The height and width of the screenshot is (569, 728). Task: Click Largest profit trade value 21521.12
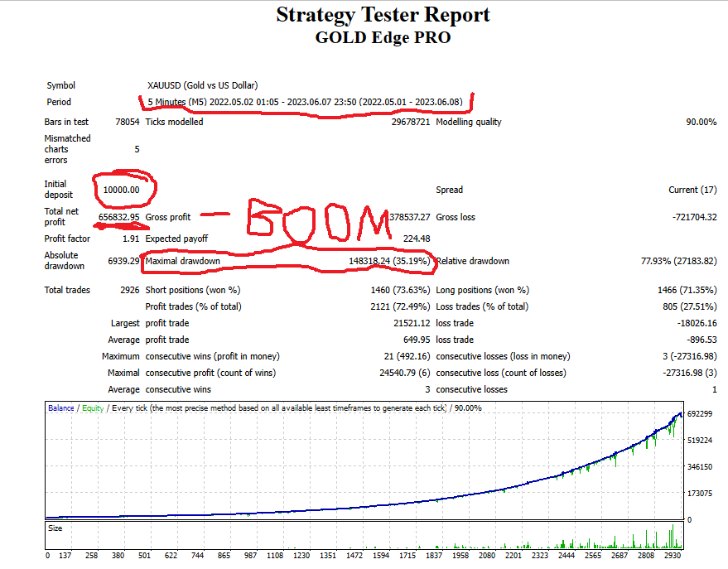pos(412,323)
